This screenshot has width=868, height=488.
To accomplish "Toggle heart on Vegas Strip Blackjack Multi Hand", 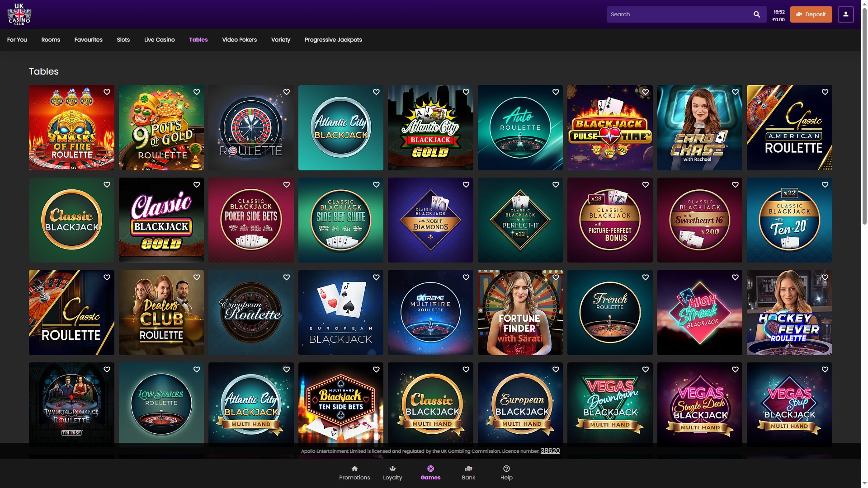I will coord(825,370).
